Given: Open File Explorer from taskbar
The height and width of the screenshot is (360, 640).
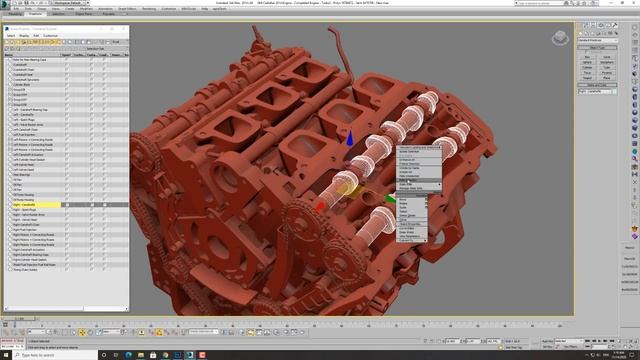Looking at the screenshot, I should 141,355.
